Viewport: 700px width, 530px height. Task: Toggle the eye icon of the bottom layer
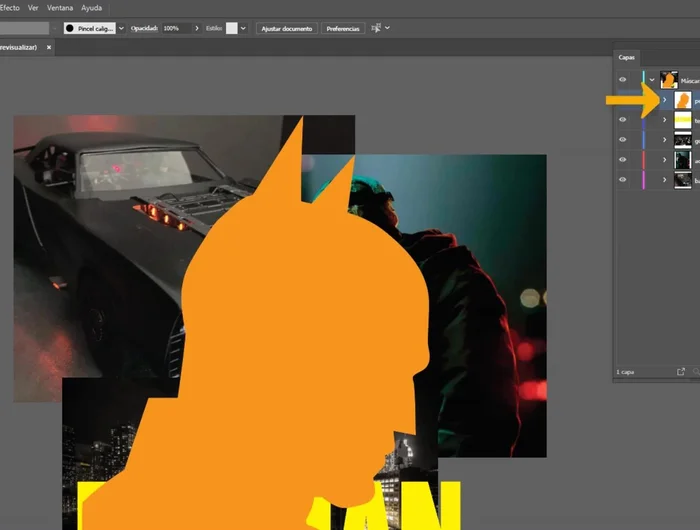point(622,180)
